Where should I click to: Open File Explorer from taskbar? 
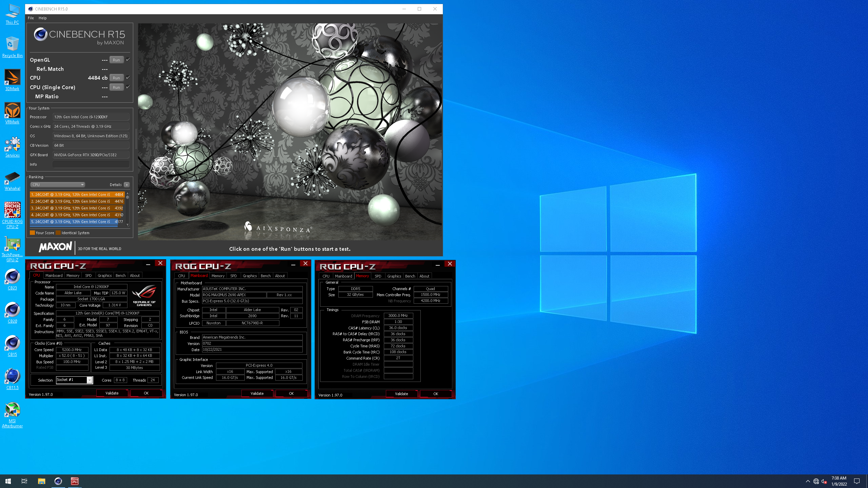click(41, 481)
